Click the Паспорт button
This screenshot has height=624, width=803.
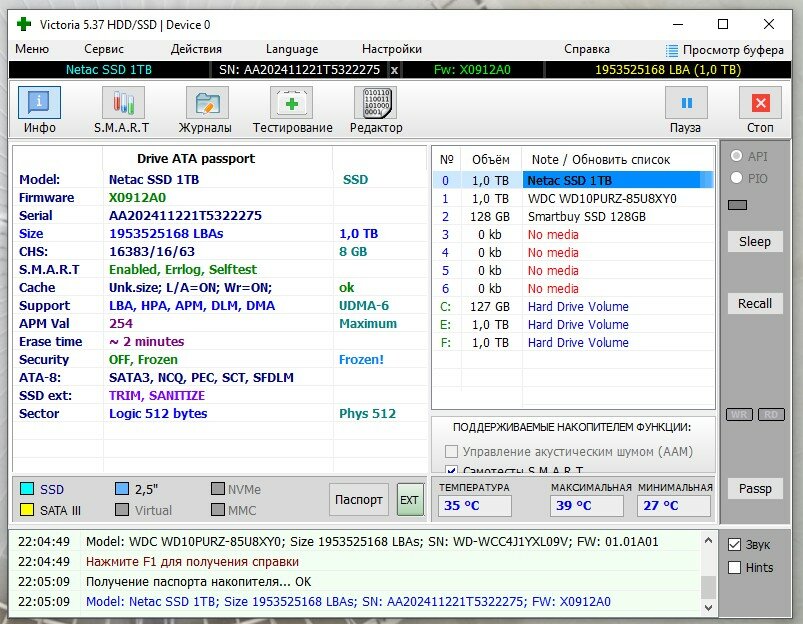[x=358, y=500]
